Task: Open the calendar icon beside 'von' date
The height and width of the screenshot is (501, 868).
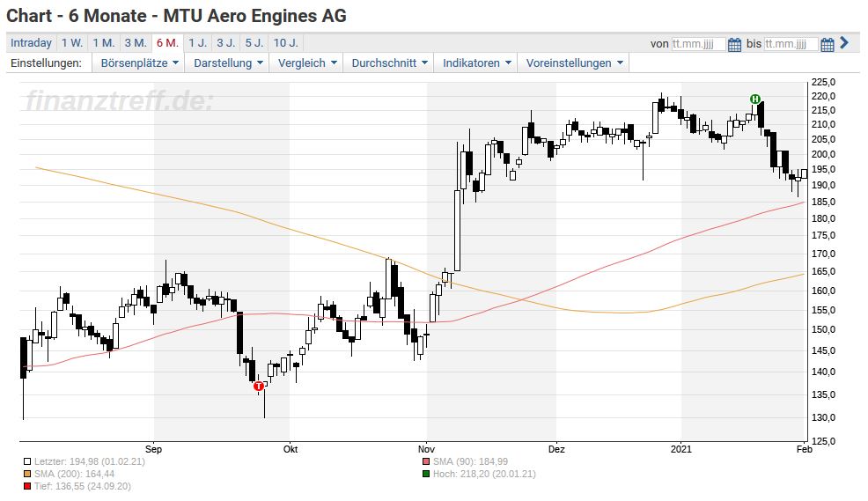Action: tap(734, 44)
